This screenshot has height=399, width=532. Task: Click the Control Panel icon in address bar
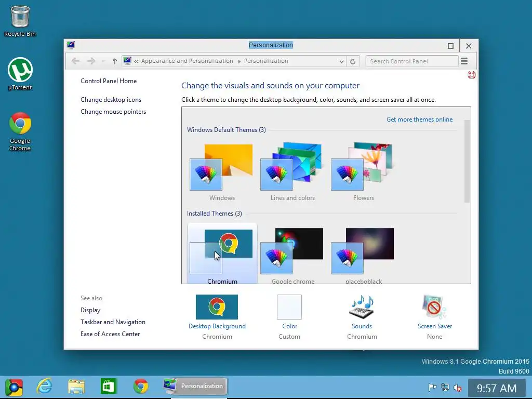(x=128, y=61)
